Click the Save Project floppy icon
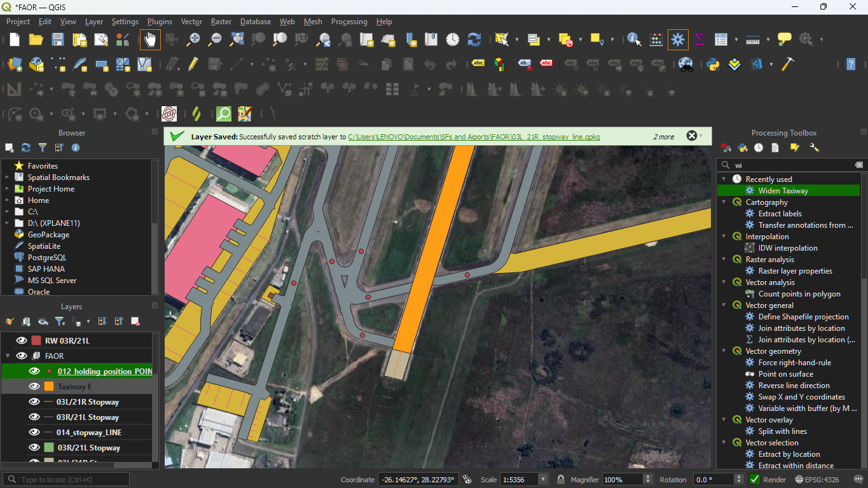 (57, 39)
